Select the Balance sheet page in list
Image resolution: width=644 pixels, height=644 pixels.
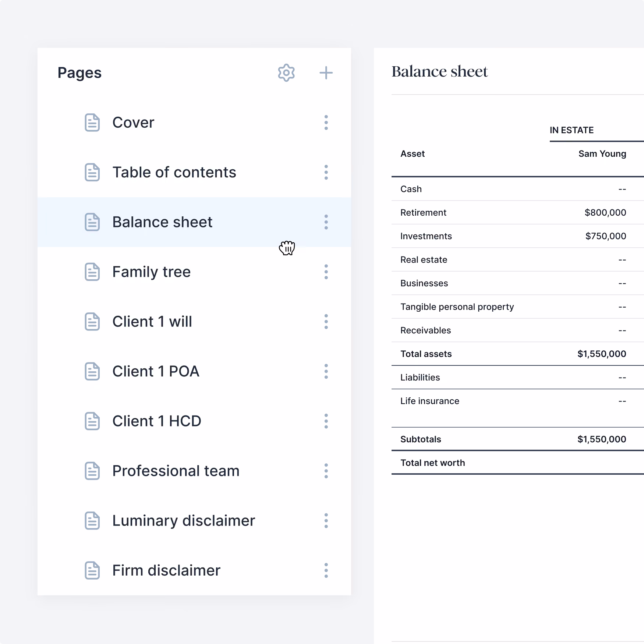click(194, 222)
